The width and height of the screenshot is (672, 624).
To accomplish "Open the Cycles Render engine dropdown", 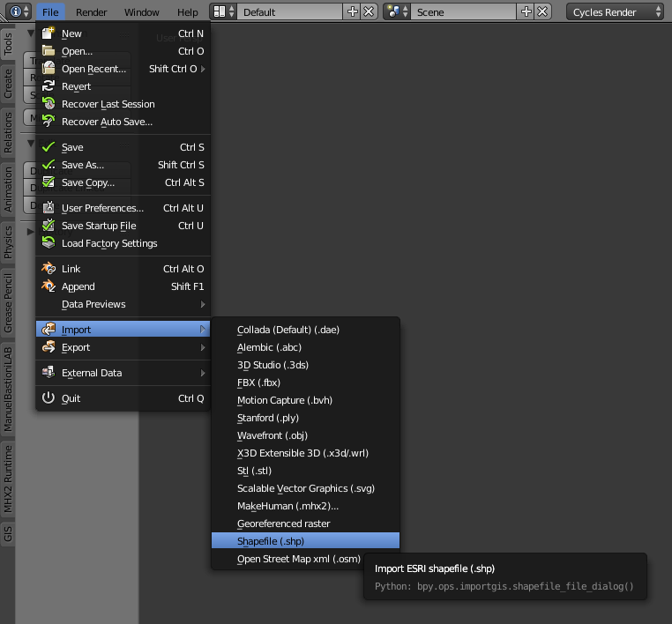I will pos(615,12).
